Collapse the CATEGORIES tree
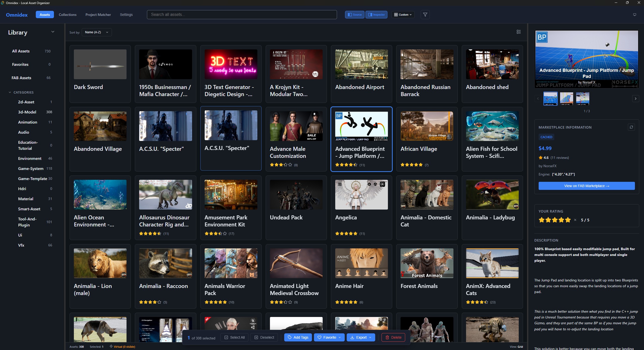 coord(10,92)
